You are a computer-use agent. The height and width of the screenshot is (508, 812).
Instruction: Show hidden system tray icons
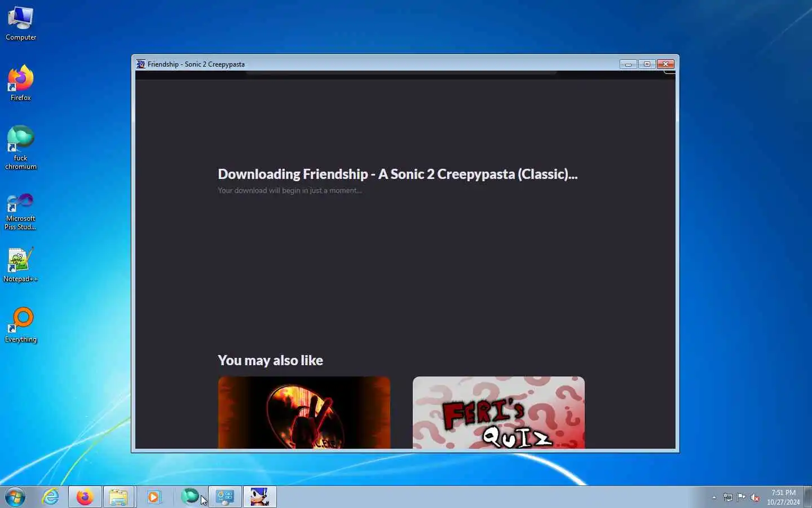714,498
